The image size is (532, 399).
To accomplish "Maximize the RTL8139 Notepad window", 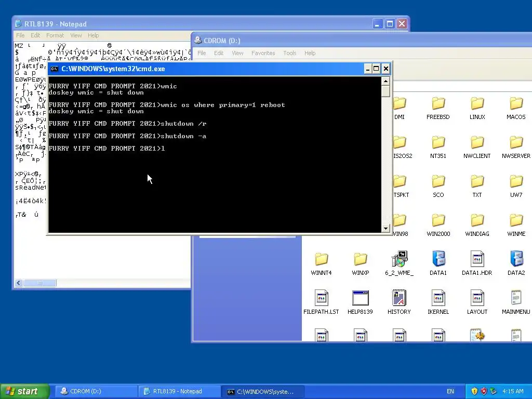I will pyautogui.click(x=390, y=24).
